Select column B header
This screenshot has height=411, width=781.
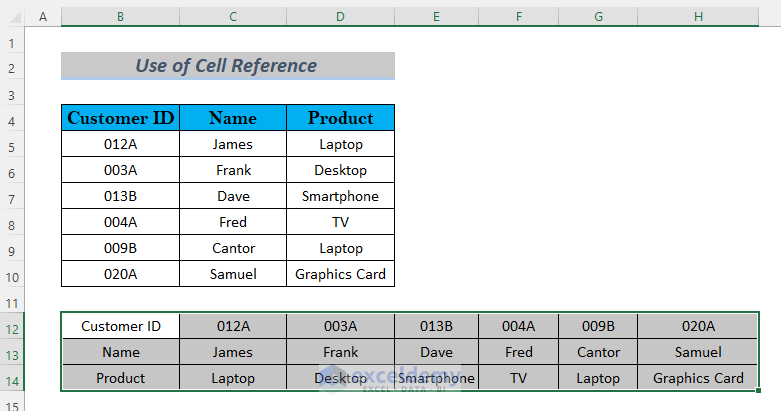tap(120, 17)
